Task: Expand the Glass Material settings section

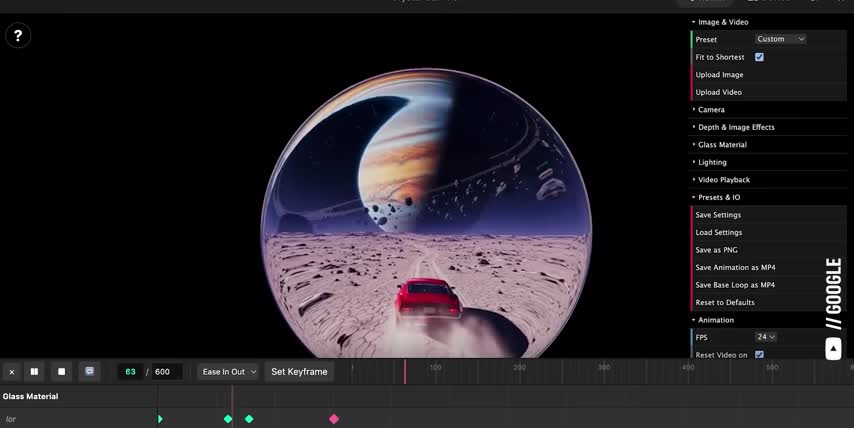Action: click(x=722, y=145)
